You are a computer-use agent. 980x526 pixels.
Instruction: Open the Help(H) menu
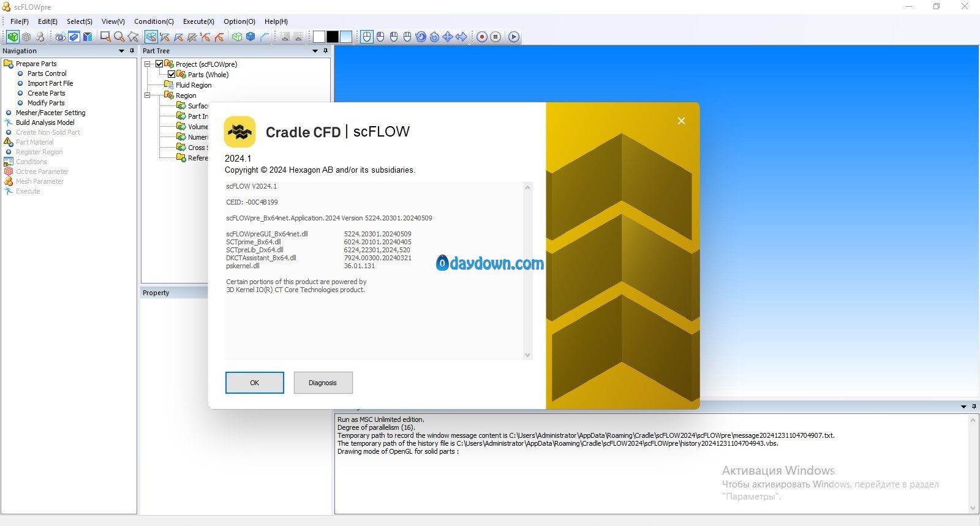point(276,21)
